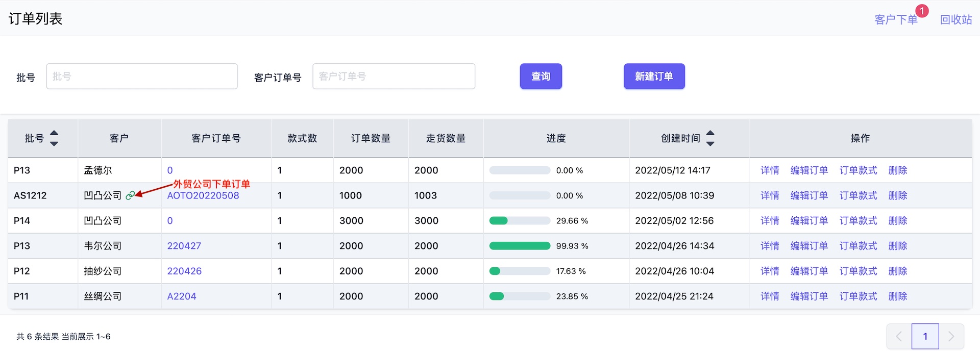Go to previous page arrow
Viewport: 980px width, 352px height.
899,336
